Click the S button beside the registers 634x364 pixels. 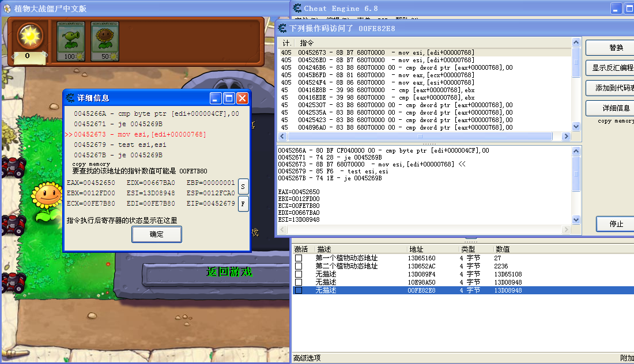[x=243, y=187]
